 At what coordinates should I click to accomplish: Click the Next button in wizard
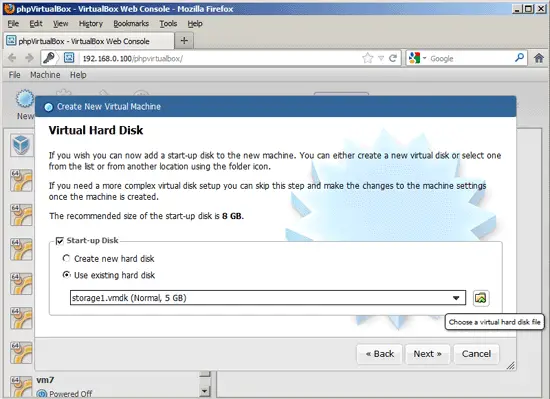(x=427, y=354)
